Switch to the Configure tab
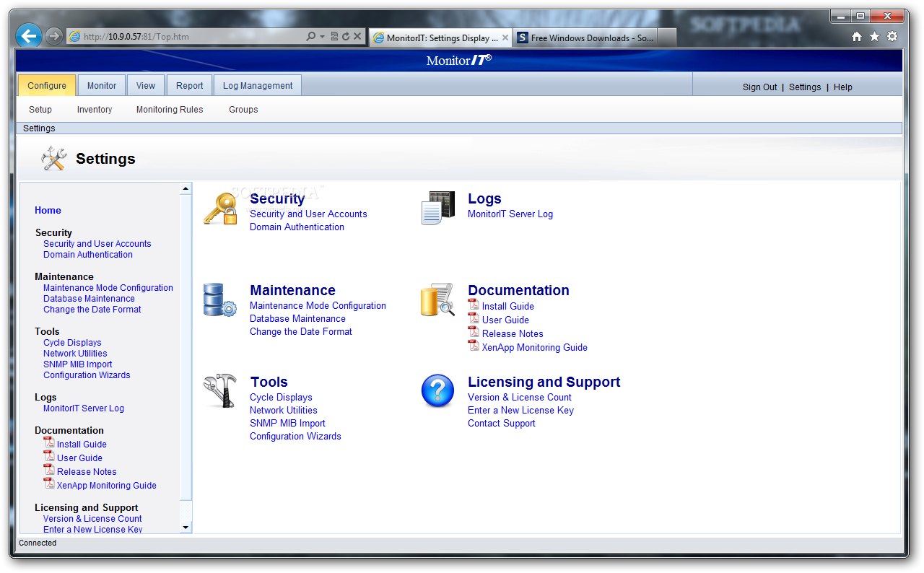 pos(47,85)
